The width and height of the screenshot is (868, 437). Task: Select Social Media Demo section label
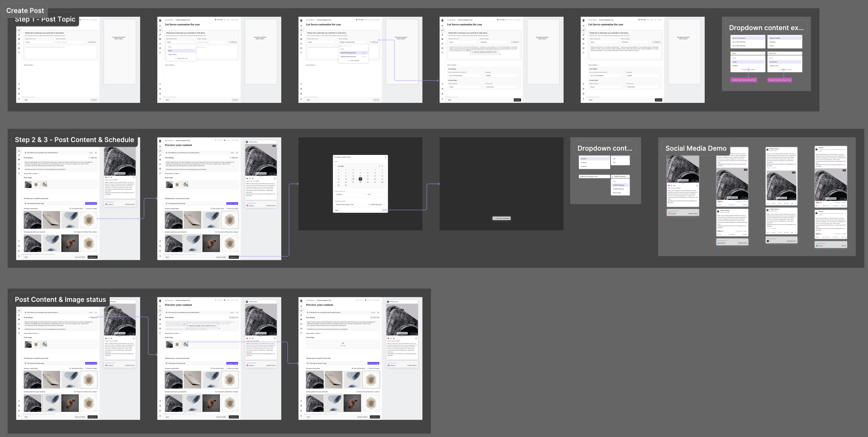[x=696, y=149]
